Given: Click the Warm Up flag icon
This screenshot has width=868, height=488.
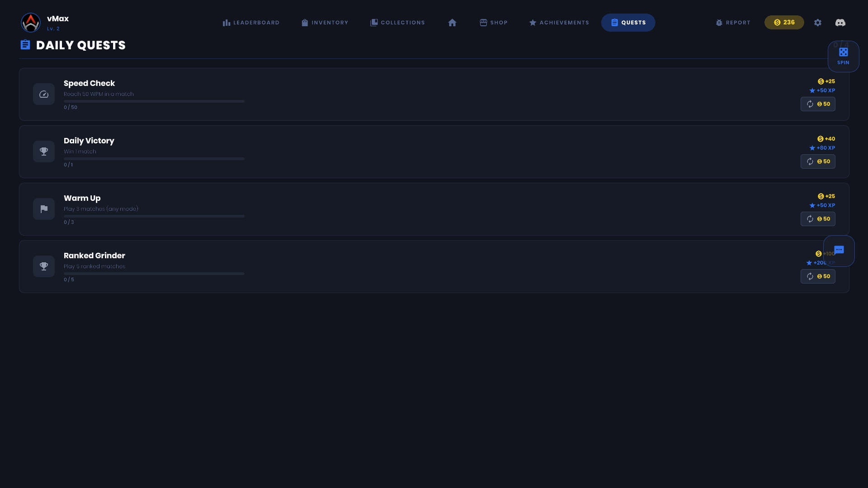Looking at the screenshot, I should click(44, 209).
